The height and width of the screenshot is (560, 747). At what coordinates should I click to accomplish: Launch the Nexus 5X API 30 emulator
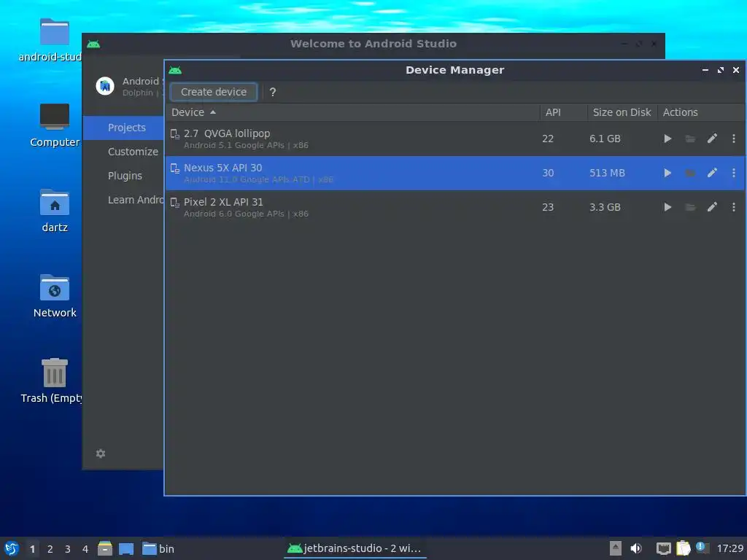click(667, 173)
